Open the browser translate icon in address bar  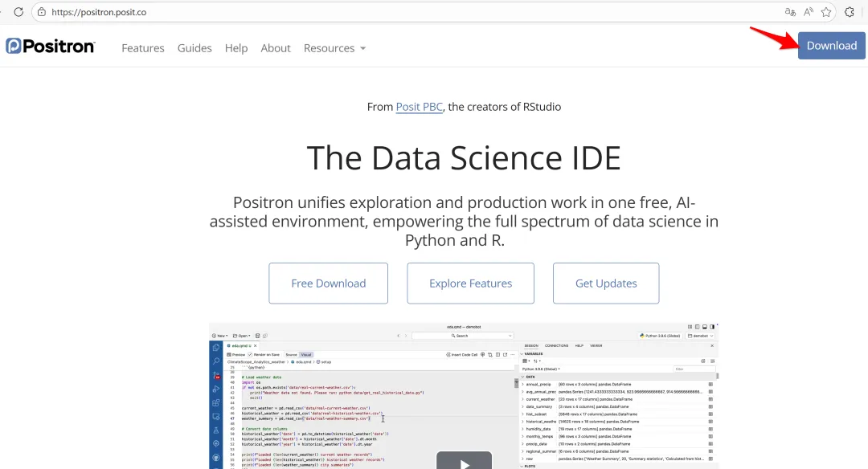pyautogui.click(x=790, y=12)
